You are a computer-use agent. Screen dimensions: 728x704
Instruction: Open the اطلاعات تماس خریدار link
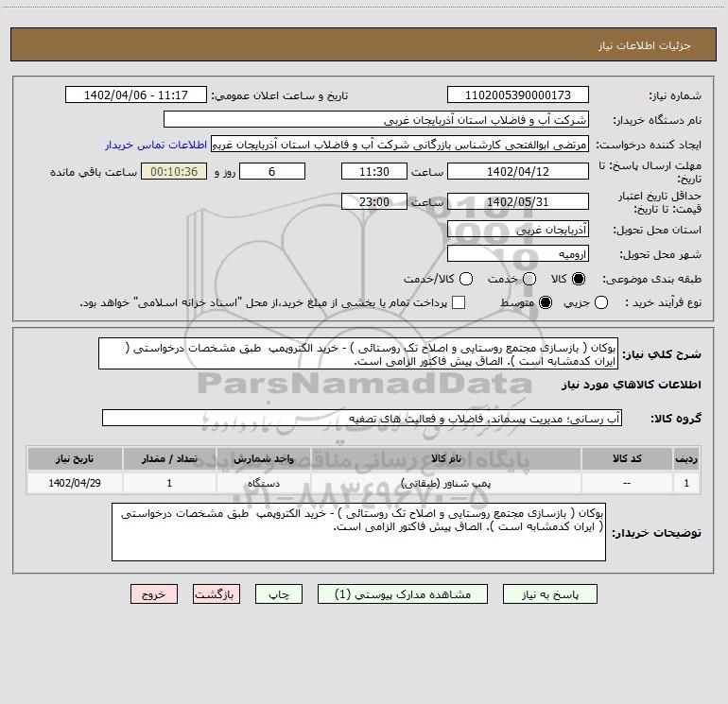point(156,145)
